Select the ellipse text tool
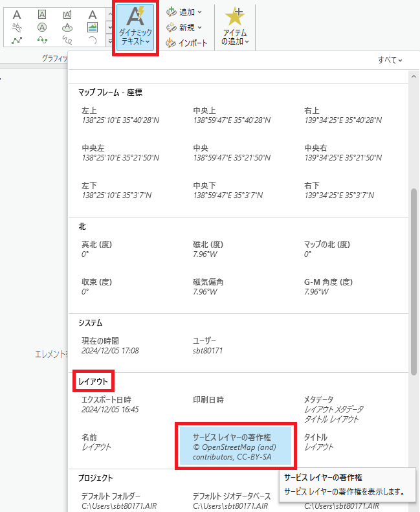The image size is (420, 512). coord(67,27)
